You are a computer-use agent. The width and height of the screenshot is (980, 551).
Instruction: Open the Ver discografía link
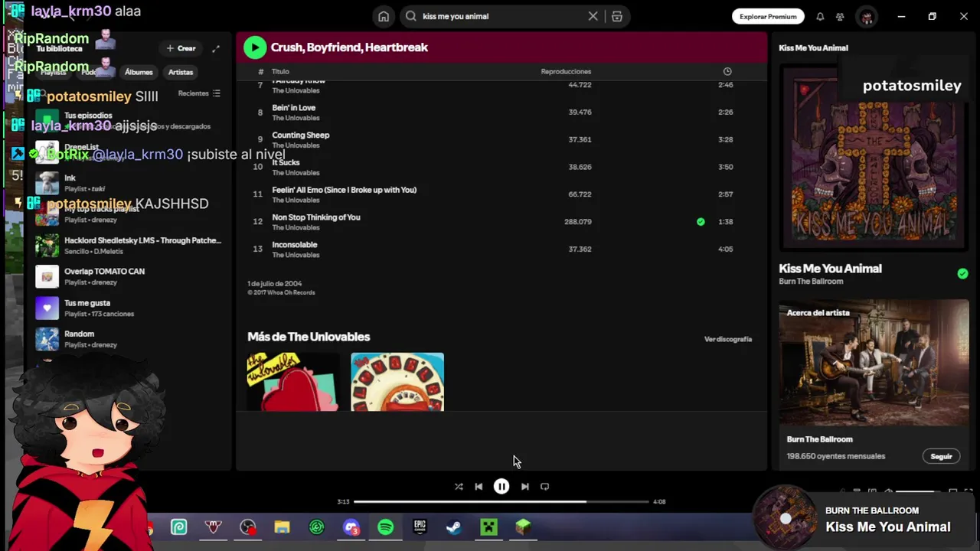point(728,339)
